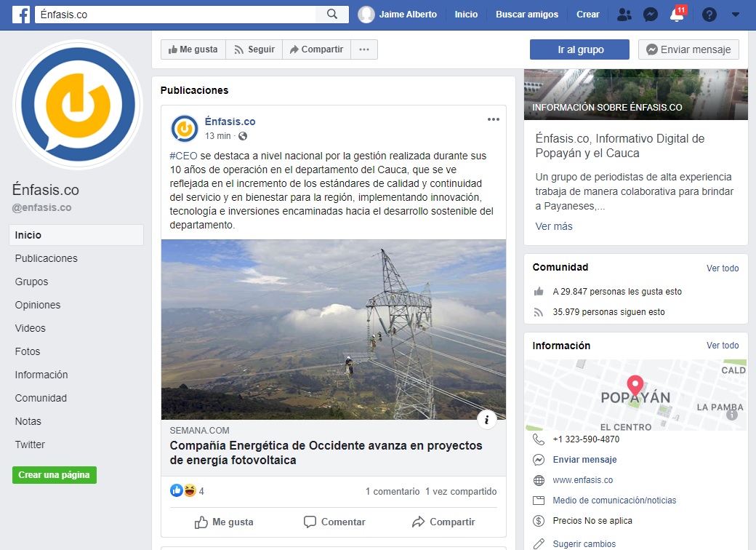Open Jaime Alberto's profile picture
Screen dimensions: 756x550
[x=366, y=15]
